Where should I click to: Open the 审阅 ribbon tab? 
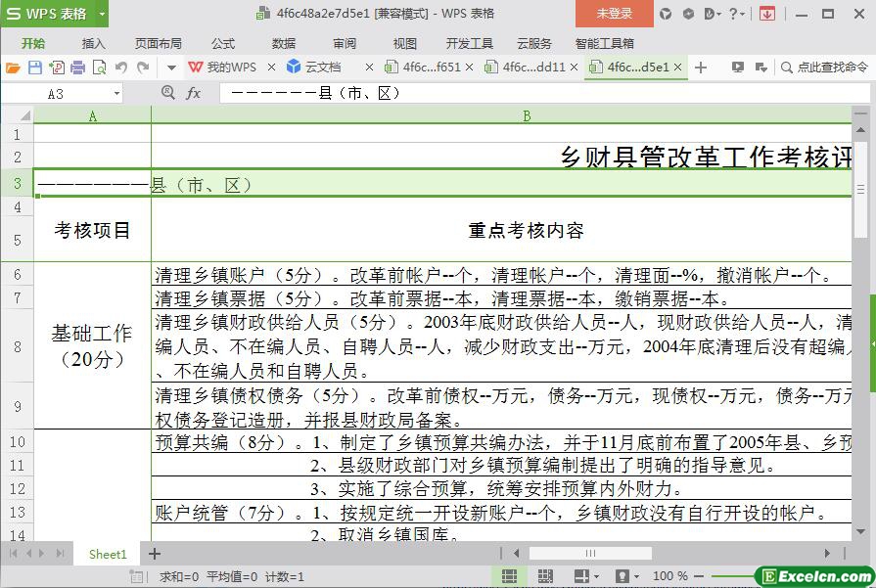(x=345, y=44)
